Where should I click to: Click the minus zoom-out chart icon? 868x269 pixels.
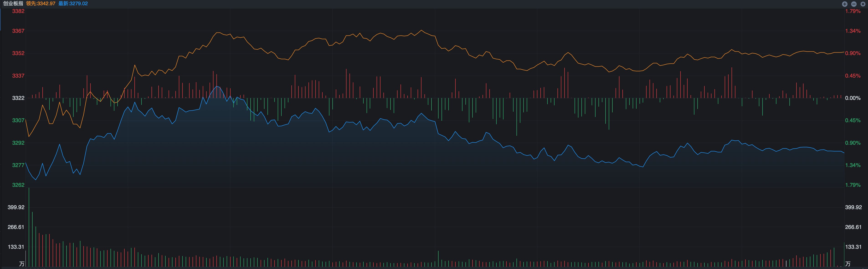pos(854,4)
